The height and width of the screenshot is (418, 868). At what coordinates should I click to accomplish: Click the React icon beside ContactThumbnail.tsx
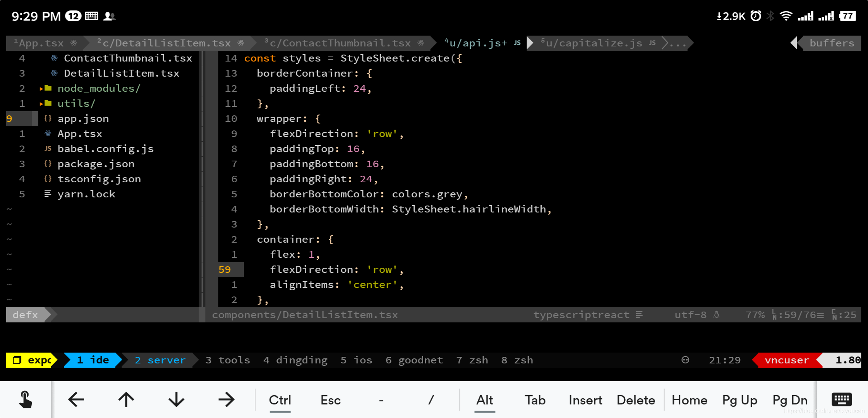54,58
